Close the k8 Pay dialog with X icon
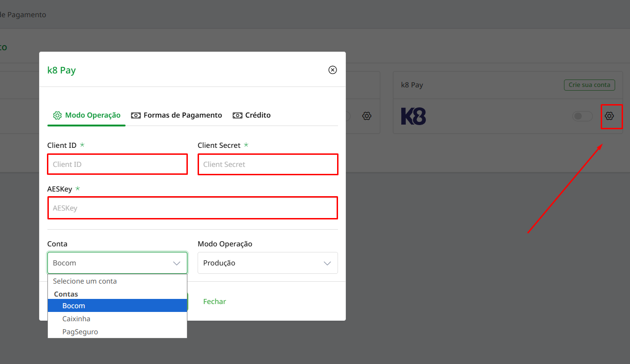The width and height of the screenshot is (630, 364). [x=332, y=70]
